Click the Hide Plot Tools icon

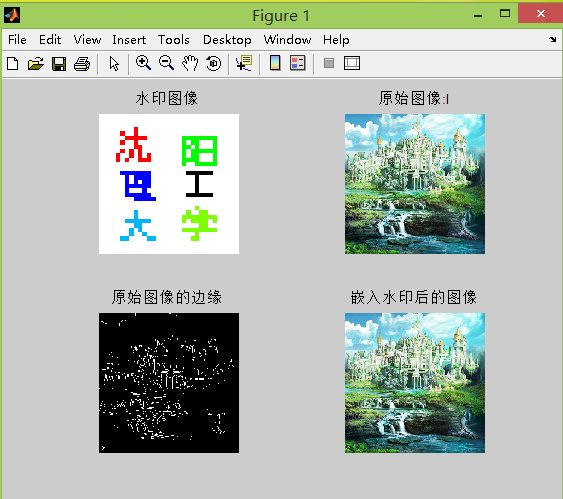329,63
